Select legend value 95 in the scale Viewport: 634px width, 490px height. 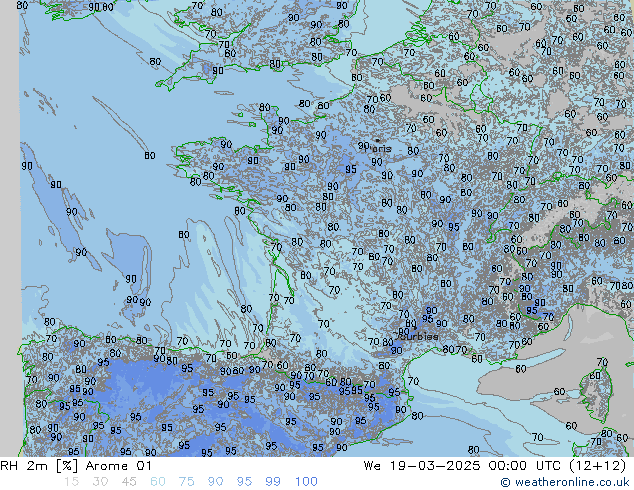[244, 482]
